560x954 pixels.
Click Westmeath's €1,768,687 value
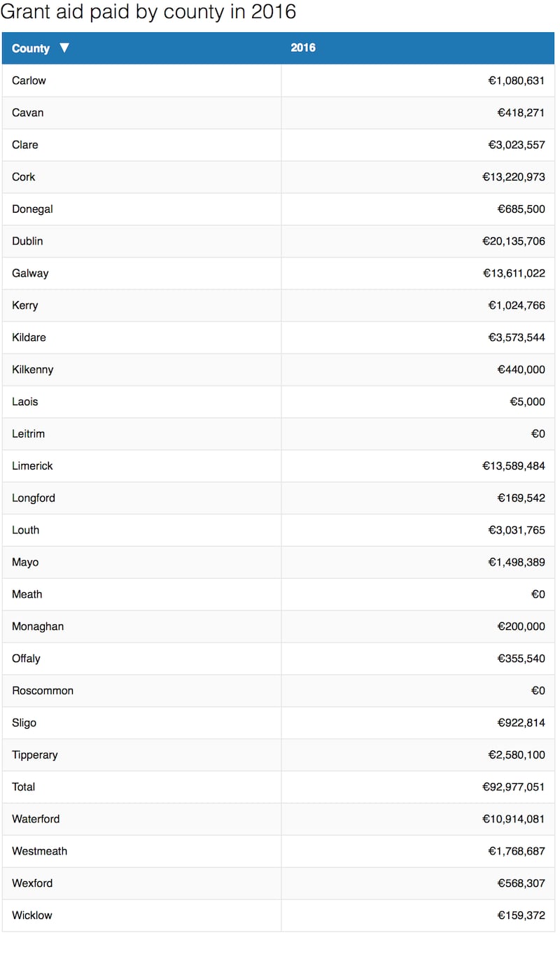516,852
